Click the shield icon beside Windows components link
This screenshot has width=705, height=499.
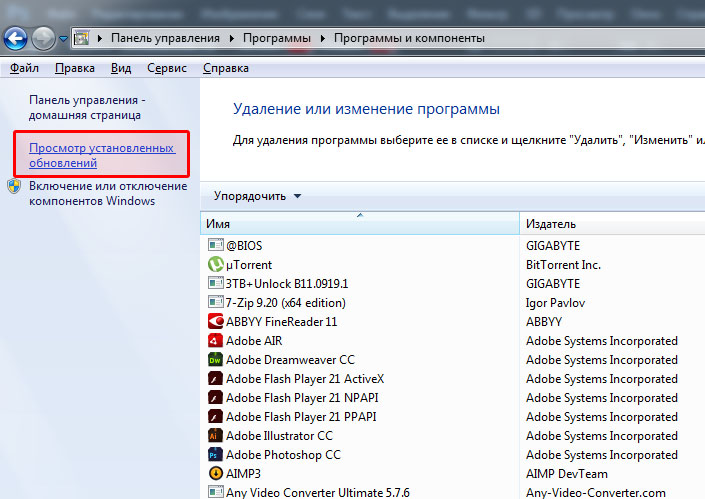pyautogui.click(x=14, y=186)
